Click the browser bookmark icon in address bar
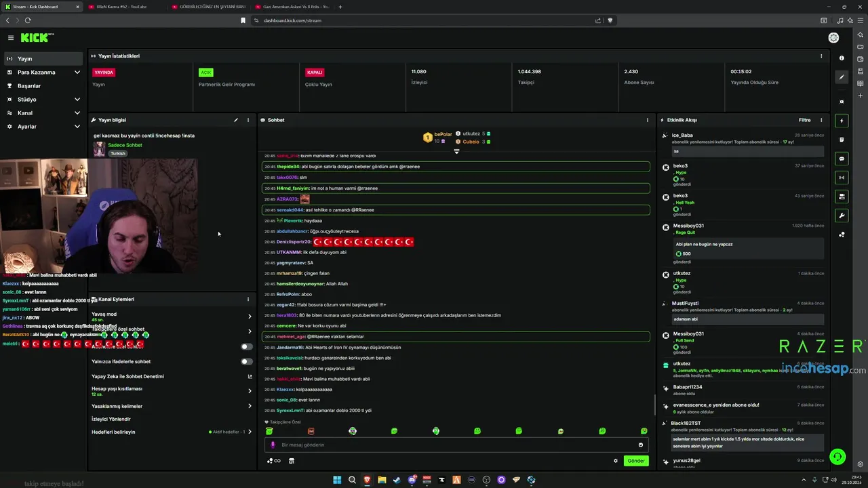The height and width of the screenshot is (488, 868). click(243, 20)
